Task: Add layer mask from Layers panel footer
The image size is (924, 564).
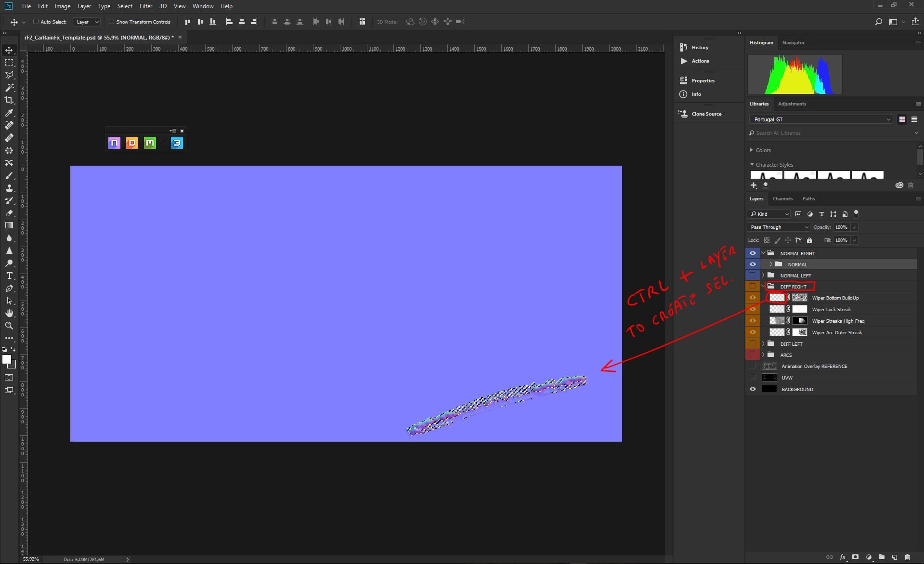Action: pyautogui.click(x=855, y=557)
